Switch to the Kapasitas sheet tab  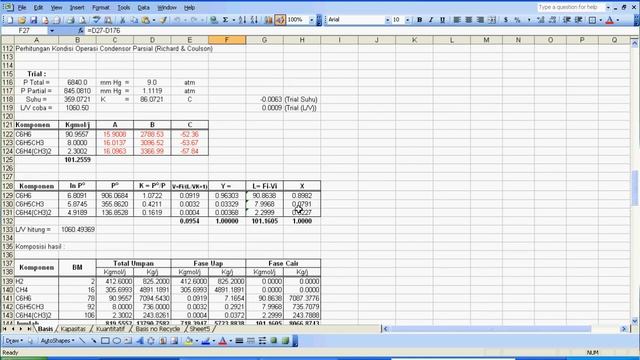coord(73,329)
